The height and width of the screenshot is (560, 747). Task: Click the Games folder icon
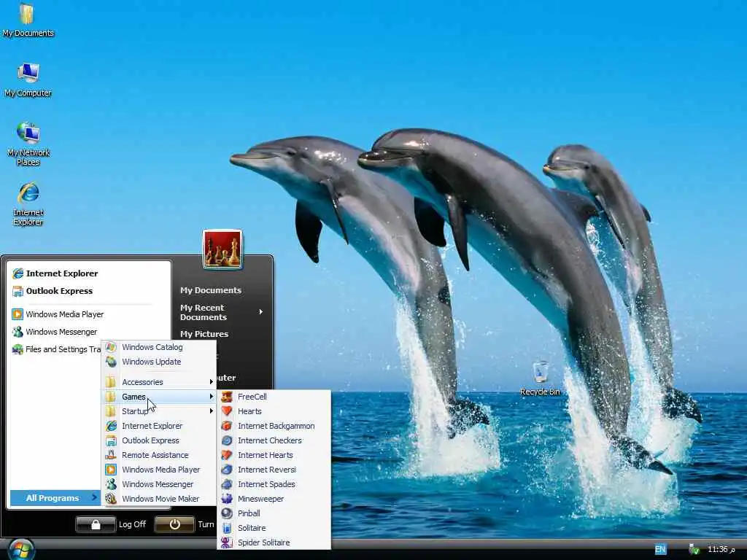(111, 397)
